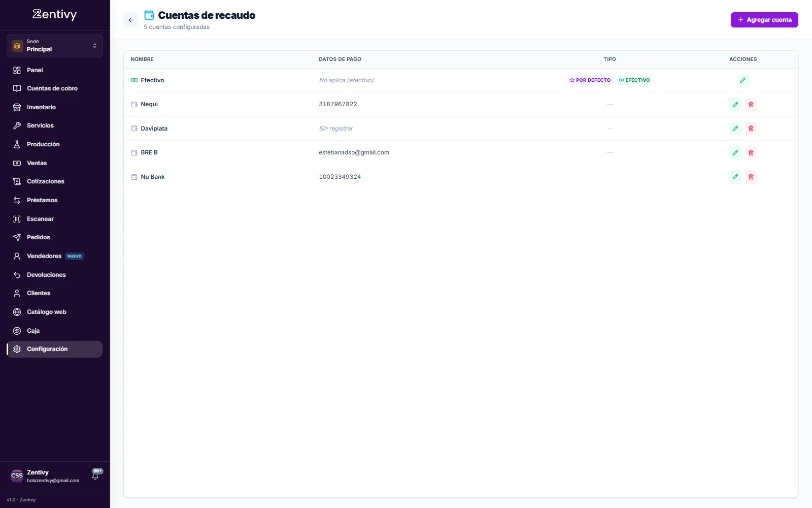
Task: Open the Escanear option
Action: pyautogui.click(x=55, y=219)
